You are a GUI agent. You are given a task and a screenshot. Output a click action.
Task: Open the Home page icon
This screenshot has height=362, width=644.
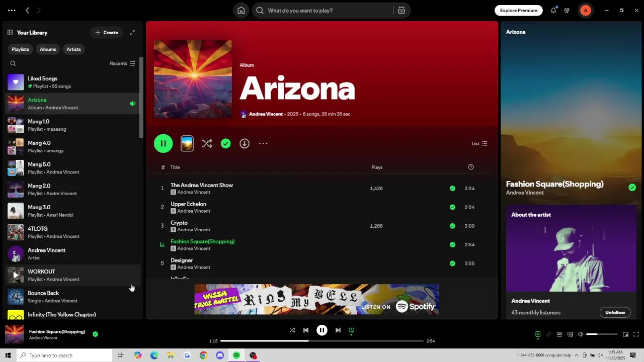tap(241, 11)
